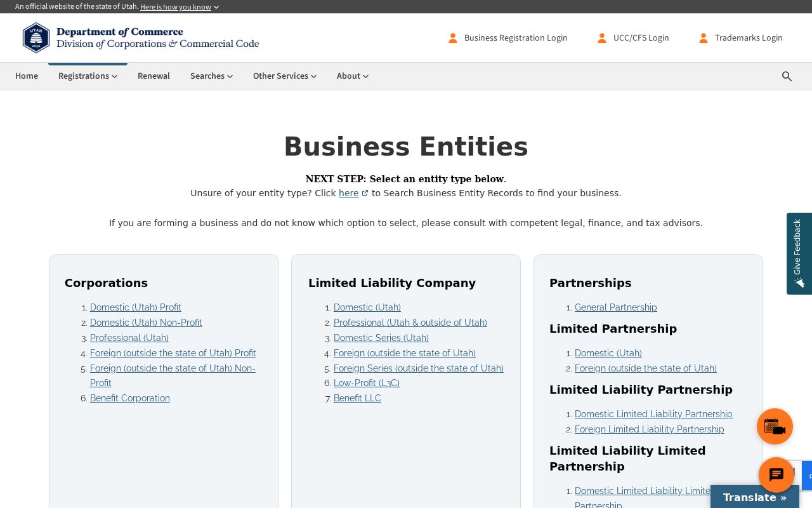Click the UCC/CFS Login person icon
Viewport: 812px width, 508px height.
[602, 38]
